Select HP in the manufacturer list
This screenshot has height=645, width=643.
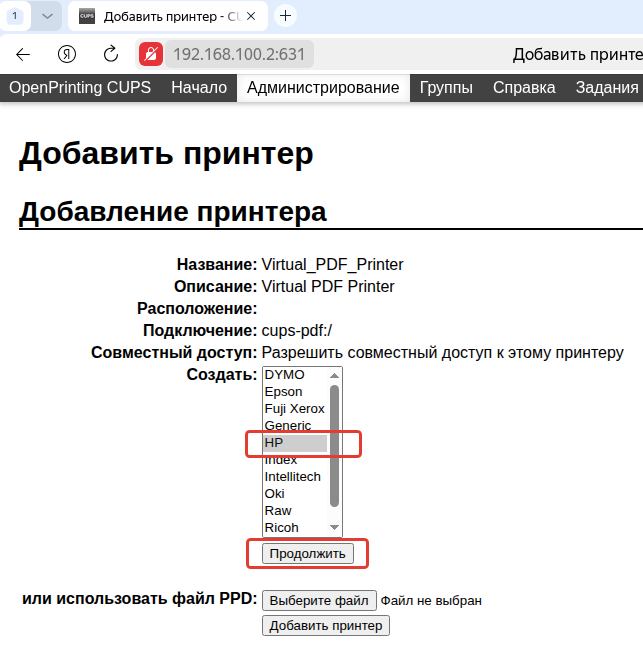pyautogui.click(x=295, y=443)
